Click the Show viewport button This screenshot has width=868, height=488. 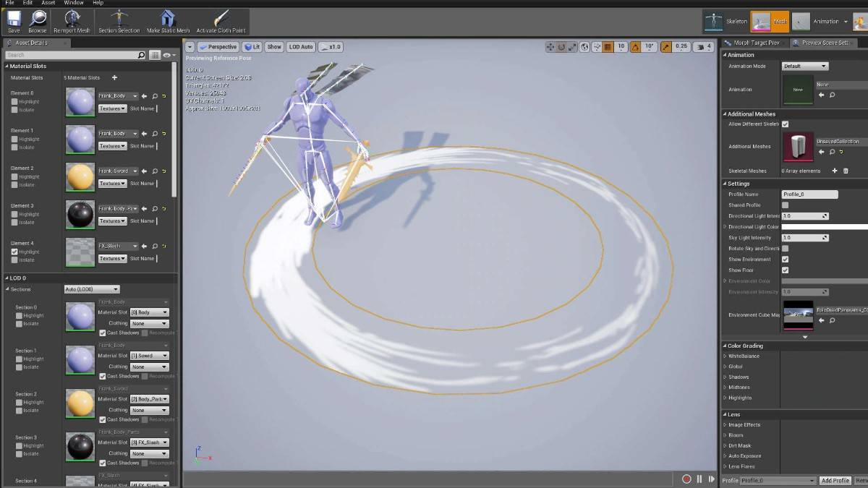[274, 47]
